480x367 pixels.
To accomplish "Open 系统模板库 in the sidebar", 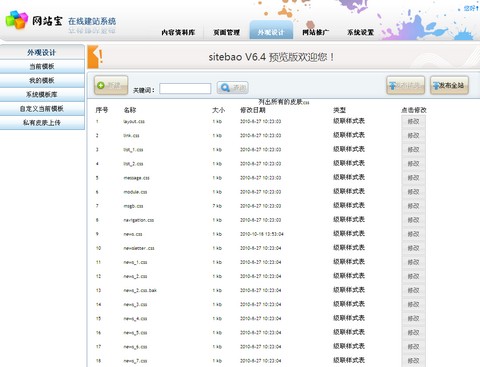I will (x=42, y=95).
